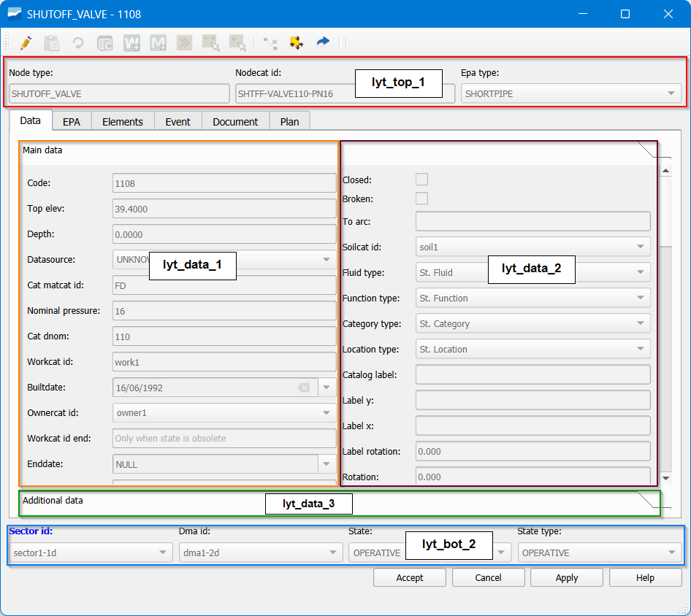The width and height of the screenshot is (691, 616).
Task: Click the To arc input field
Action: (532, 221)
